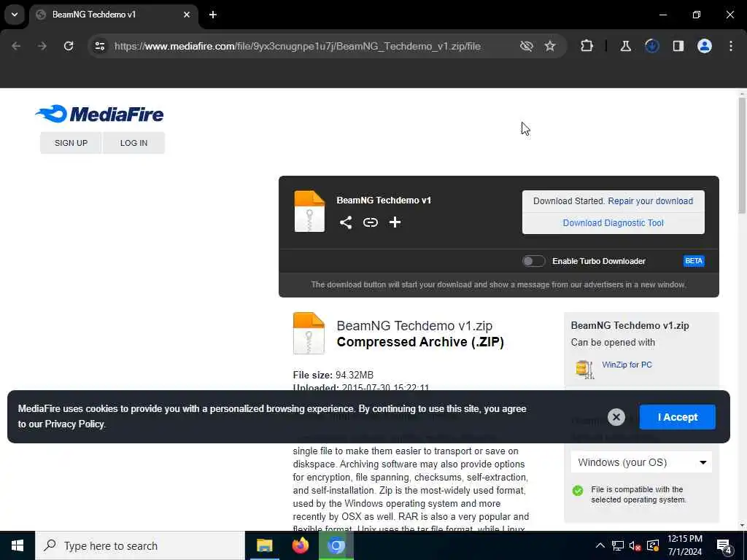Viewport: 747px width, 560px height.
Task: Reload the MediaFire page
Action: [x=69, y=46]
